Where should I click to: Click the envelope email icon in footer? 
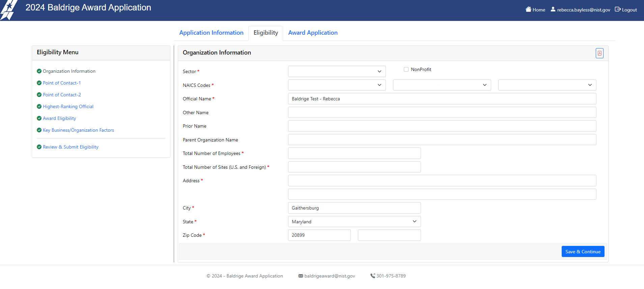[301, 276]
